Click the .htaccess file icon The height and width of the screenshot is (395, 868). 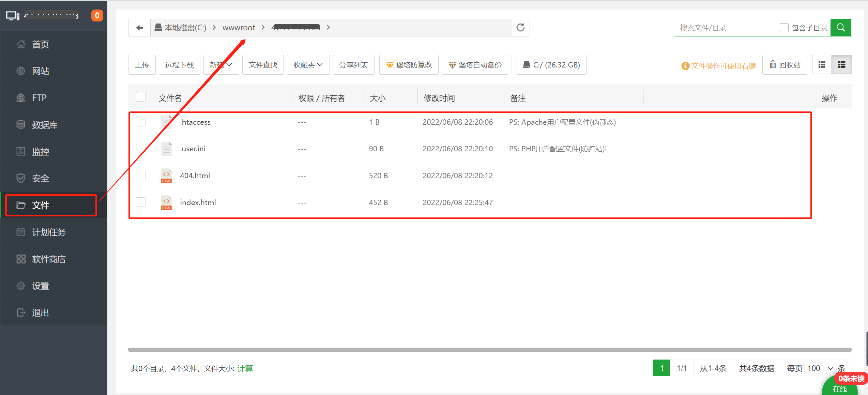tap(166, 122)
